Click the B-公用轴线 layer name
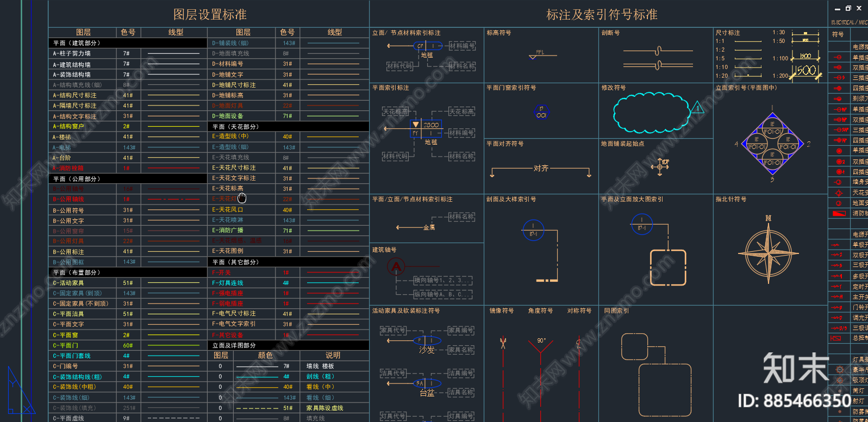This screenshot has width=868, height=422. pyautogui.click(x=68, y=199)
